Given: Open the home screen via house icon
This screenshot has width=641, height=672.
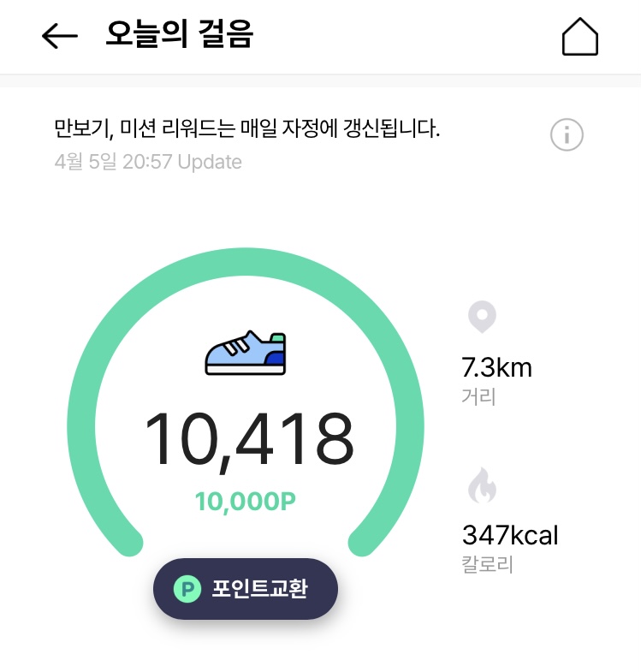Looking at the screenshot, I should click(x=579, y=37).
